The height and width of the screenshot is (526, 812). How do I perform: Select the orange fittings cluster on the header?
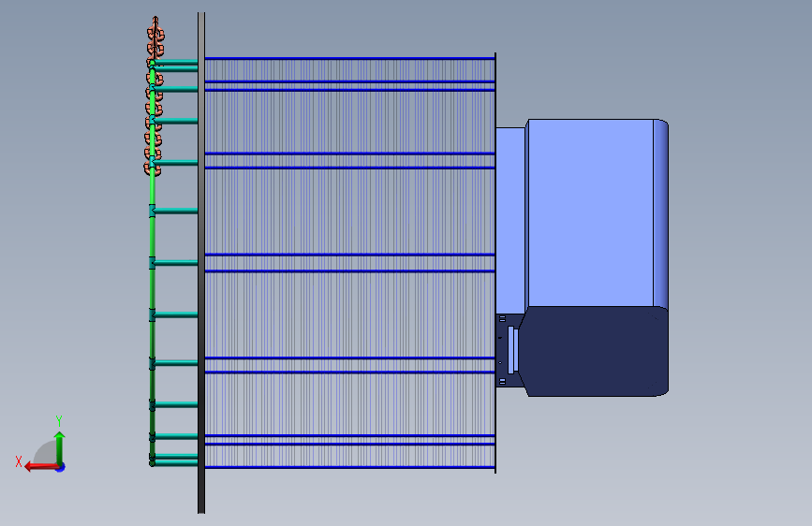pyautogui.click(x=154, y=95)
